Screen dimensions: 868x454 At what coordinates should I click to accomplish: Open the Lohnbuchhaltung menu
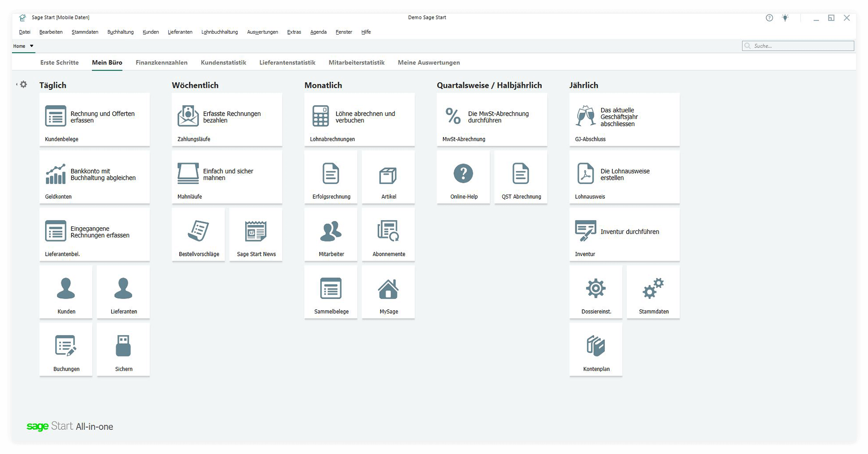point(220,32)
